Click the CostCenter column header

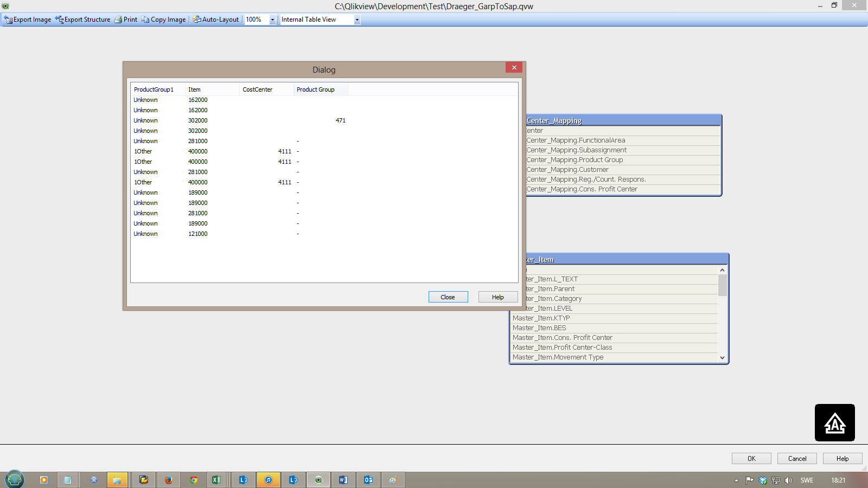tap(258, 89)
